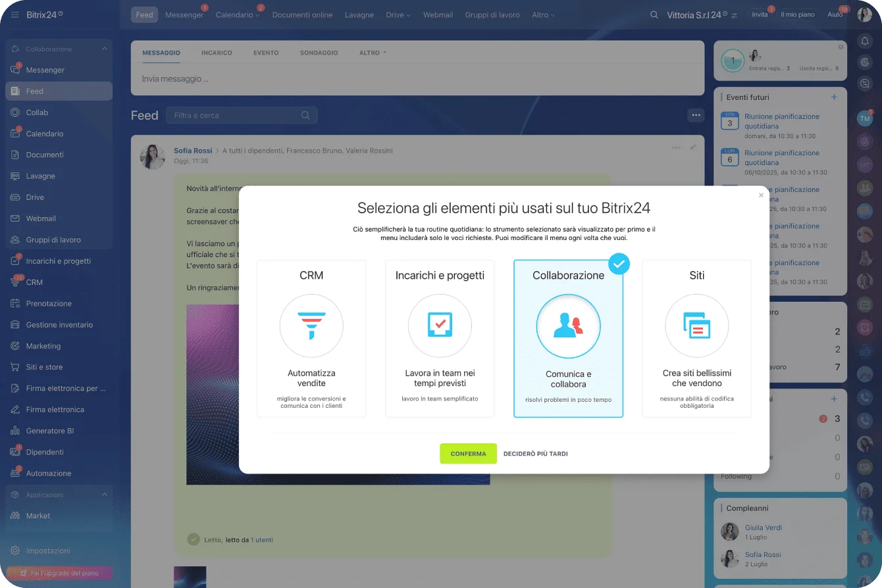Click the Siti windows icon

pyautogui.click(x=696, y=326)
